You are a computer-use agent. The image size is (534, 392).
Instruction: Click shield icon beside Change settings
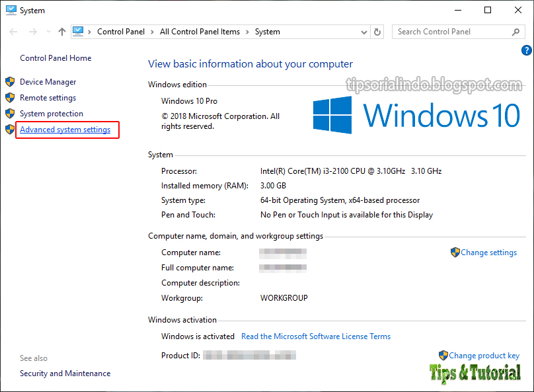coord(455,253)
